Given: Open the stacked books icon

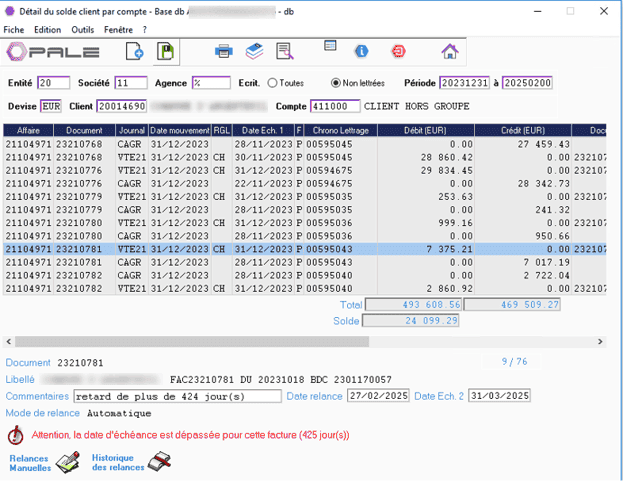Looking at the screenshot, I should coord(254,51).
